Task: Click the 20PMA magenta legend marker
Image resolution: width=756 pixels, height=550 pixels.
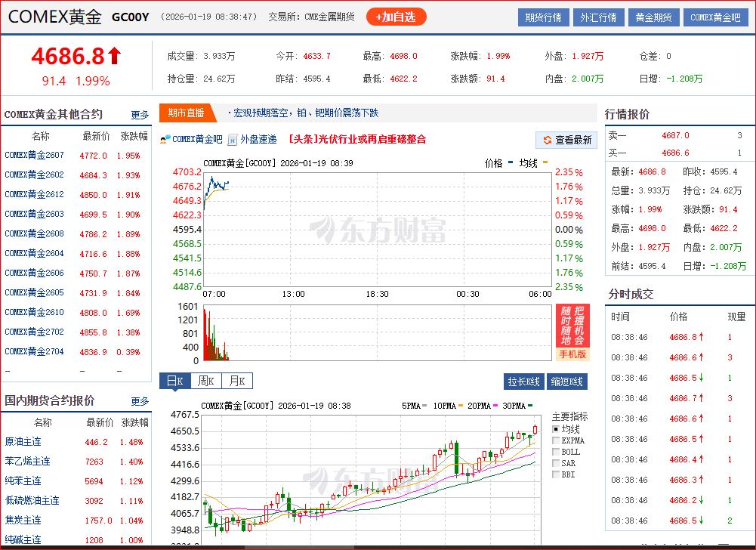Action: click(495, 406)
